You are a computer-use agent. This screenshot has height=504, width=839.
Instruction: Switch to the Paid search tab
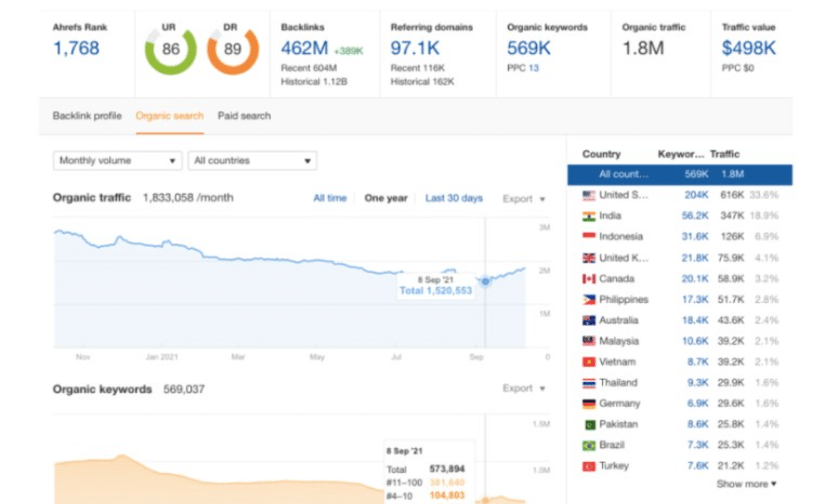[244, 116]
